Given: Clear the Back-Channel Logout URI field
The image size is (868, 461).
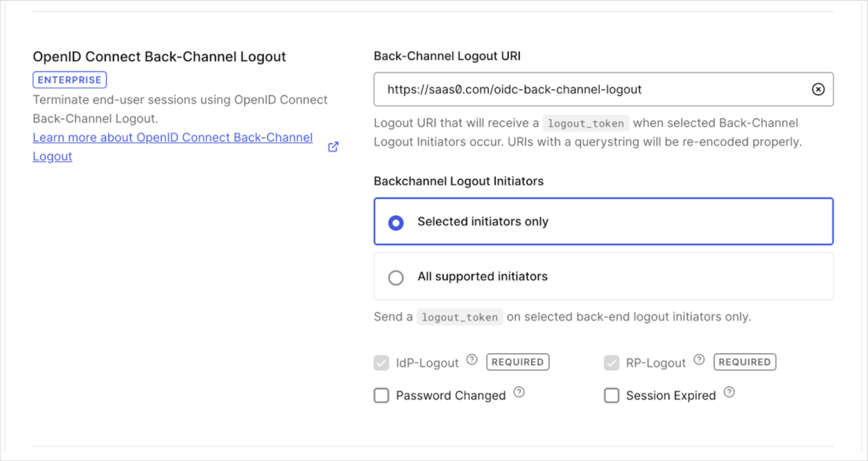Looking at the screenshot, I should pos(818,89).
